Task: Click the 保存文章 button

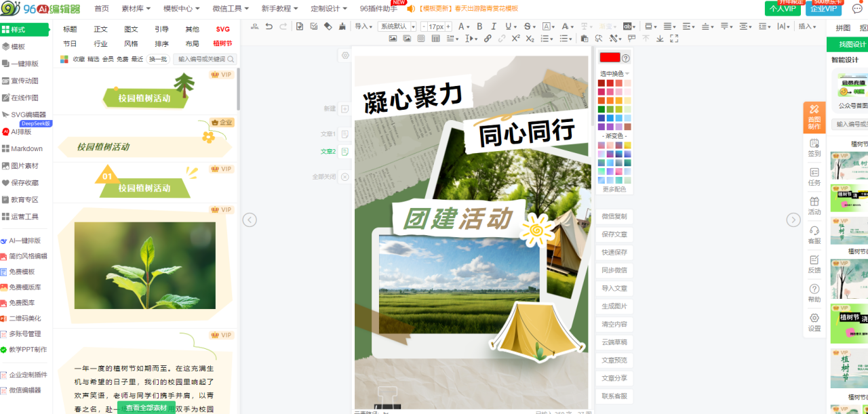Action: click(x=614, y=234)
